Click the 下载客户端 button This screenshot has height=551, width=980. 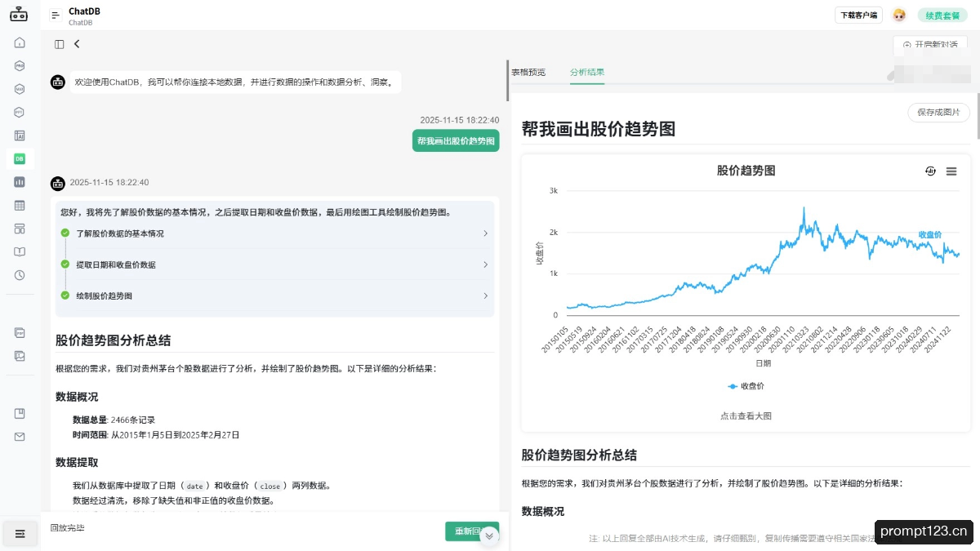(858, 16)
